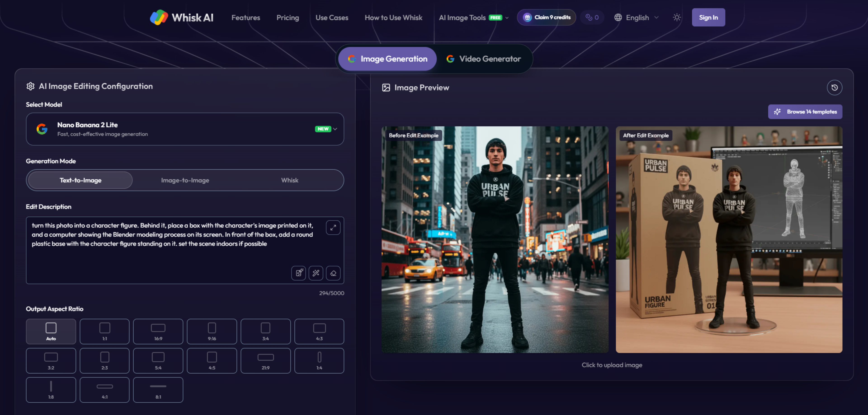
Task: Click the 294/5000 character counter
Action: [x=332, y=293]
